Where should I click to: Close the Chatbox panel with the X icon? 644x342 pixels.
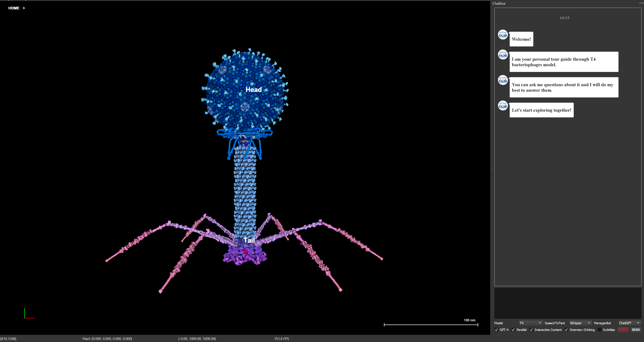[x=642, y=3]
